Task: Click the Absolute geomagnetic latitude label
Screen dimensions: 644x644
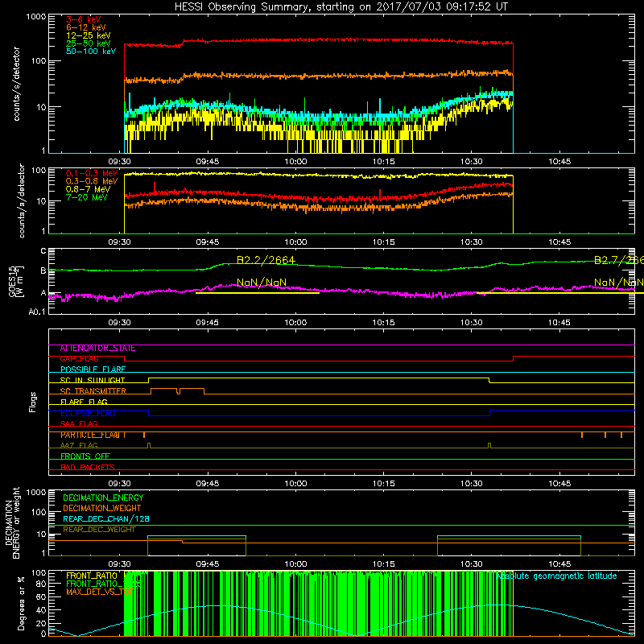Action: pos(556,576)
